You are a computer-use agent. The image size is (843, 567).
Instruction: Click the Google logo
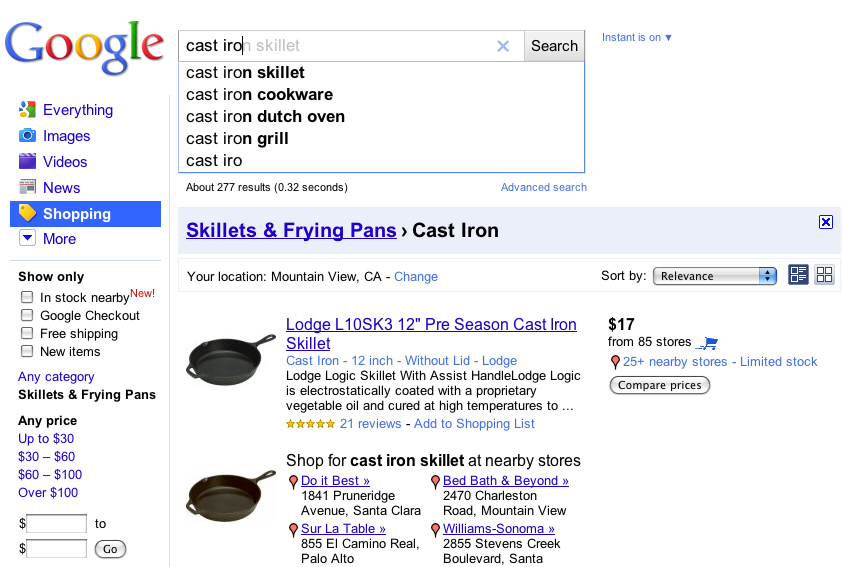click(84, 46)
